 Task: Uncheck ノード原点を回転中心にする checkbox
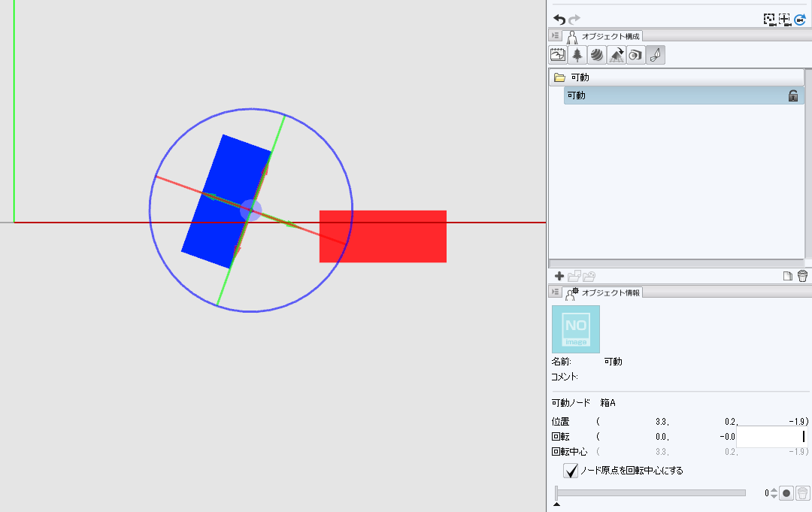(571, 471)
